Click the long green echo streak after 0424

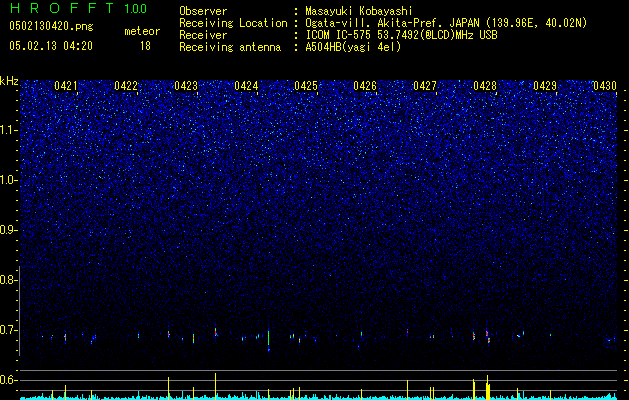coord(268,339)
